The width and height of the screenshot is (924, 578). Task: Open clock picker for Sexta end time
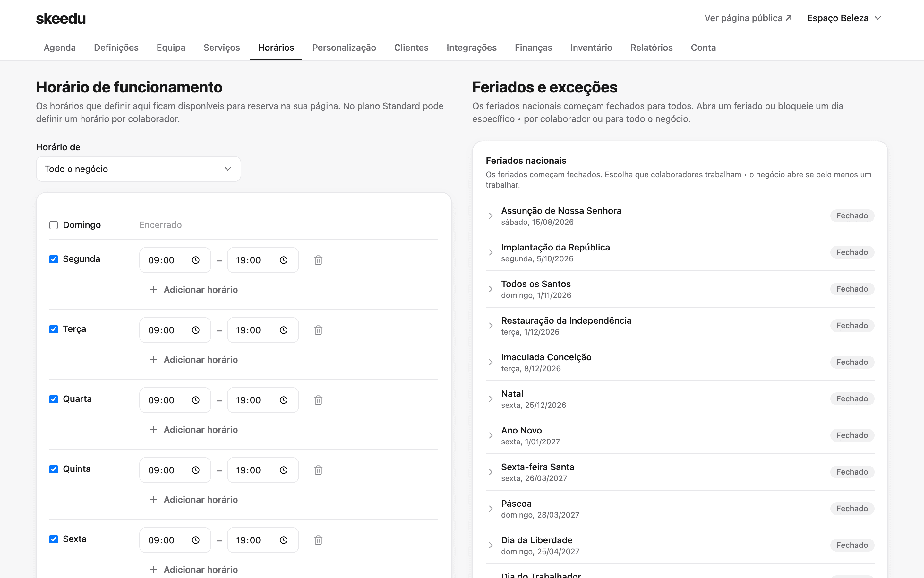tap(283, 540)
